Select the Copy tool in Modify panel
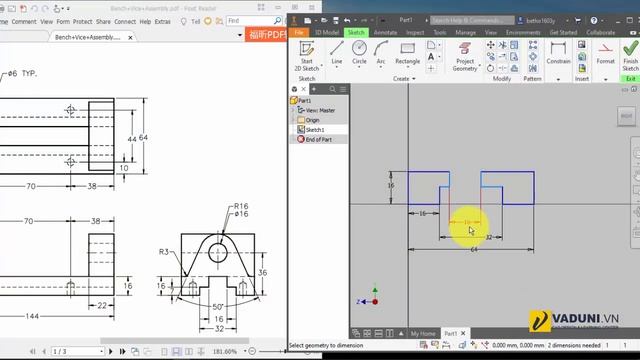 coord(491,56)
